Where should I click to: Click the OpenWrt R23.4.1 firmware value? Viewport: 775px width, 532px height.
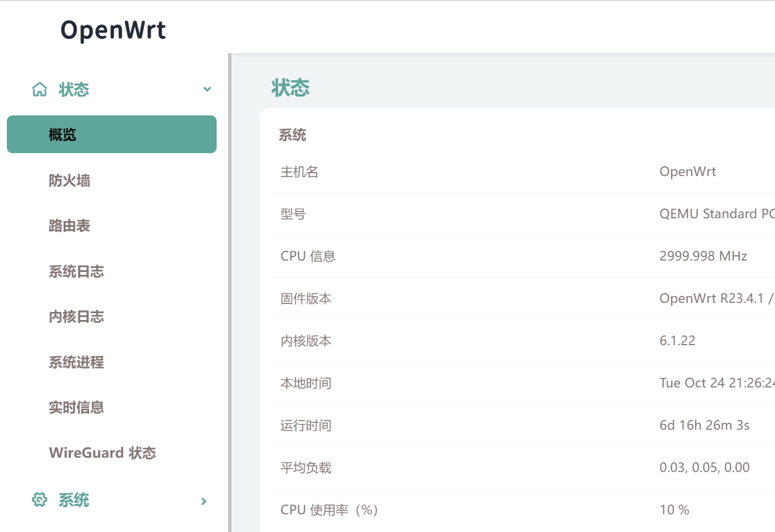[x=717, y=298]
